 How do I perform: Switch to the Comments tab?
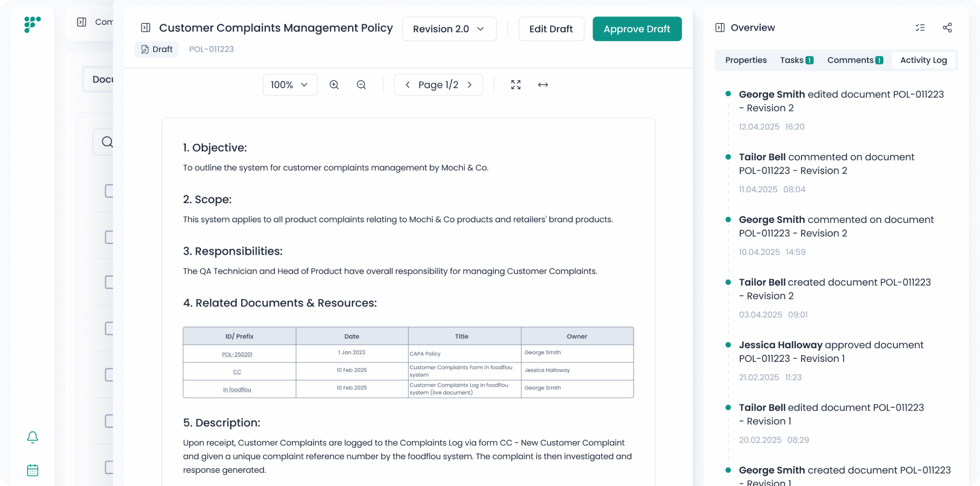tap(855, 60)
